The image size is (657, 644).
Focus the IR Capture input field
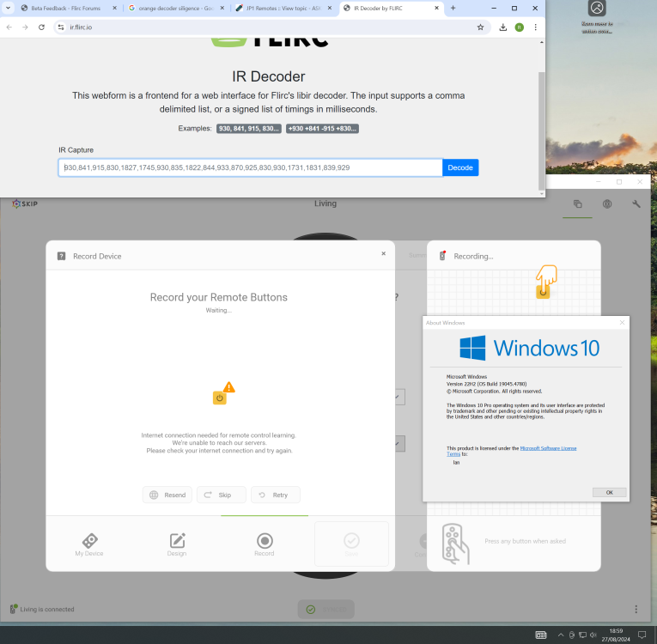click(251, 167)
